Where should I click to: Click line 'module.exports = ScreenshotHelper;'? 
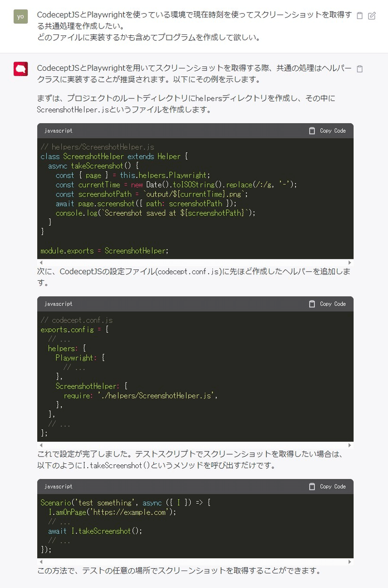pos(105,251)
